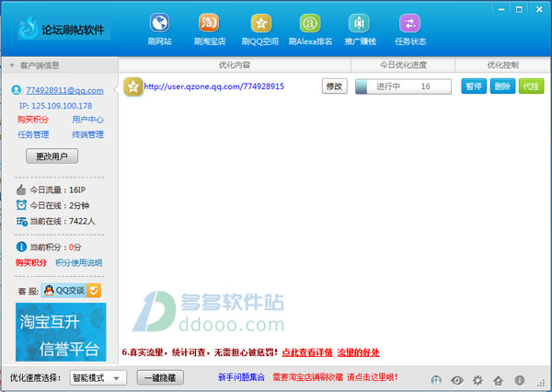Click the 点此查看详情 link
The image size is (552, 392).
(x=307, y=352)
